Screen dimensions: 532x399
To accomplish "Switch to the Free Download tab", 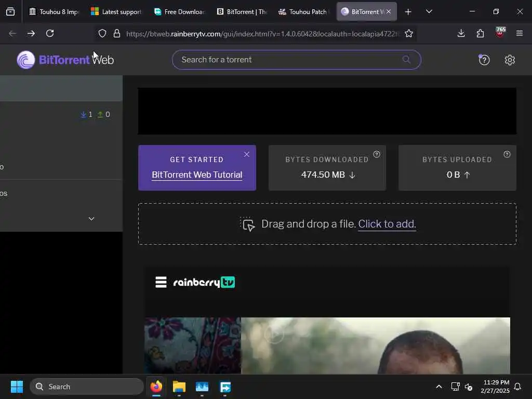I will [x=179, y=12].
